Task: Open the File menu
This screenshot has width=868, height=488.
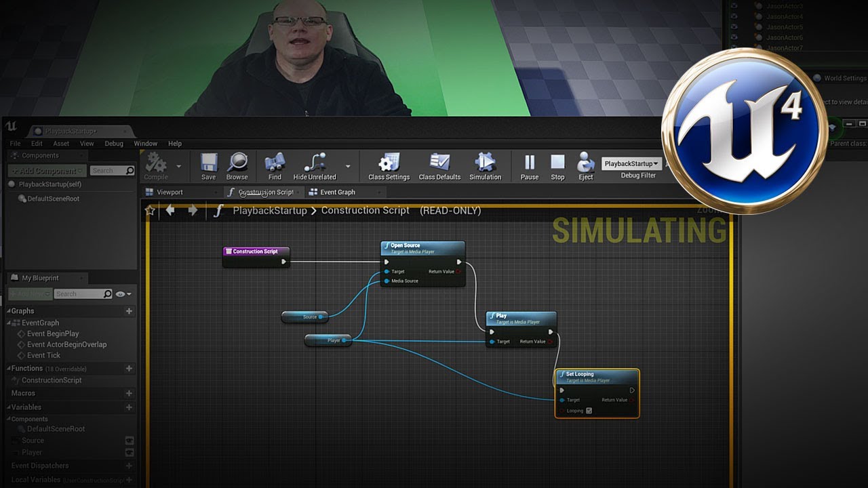Action: click(x=15, y=144)
